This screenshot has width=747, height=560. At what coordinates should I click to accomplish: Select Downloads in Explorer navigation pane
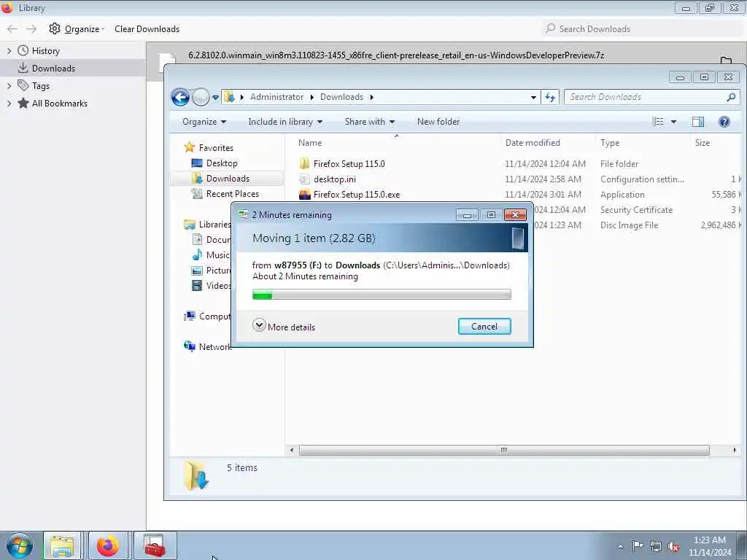[x=228, y=179]
